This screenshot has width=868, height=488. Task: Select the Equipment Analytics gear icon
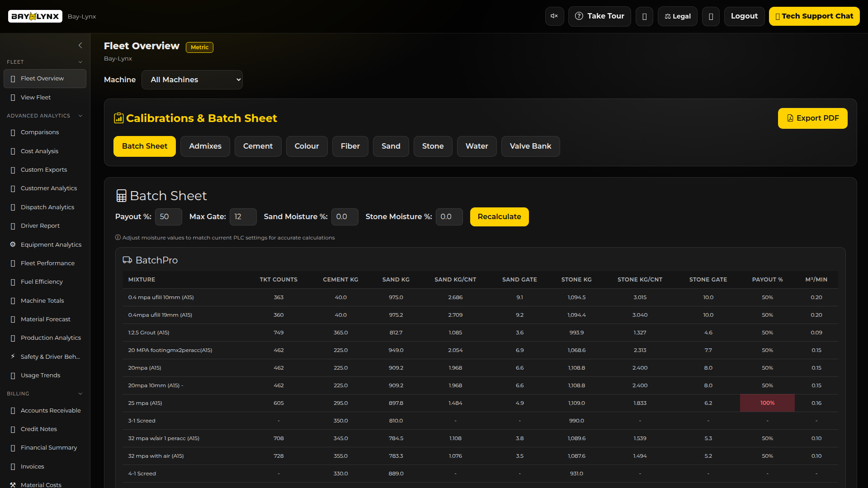(13, 244)
